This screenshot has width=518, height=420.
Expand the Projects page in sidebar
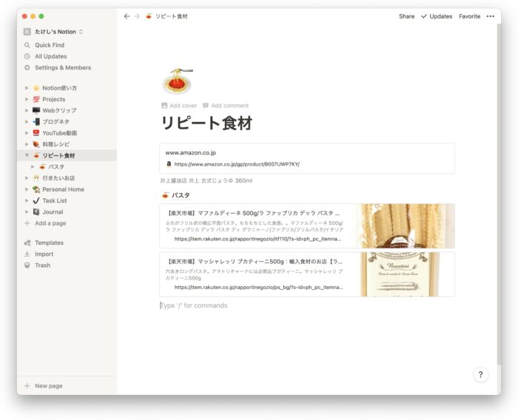tap(27, 99)
